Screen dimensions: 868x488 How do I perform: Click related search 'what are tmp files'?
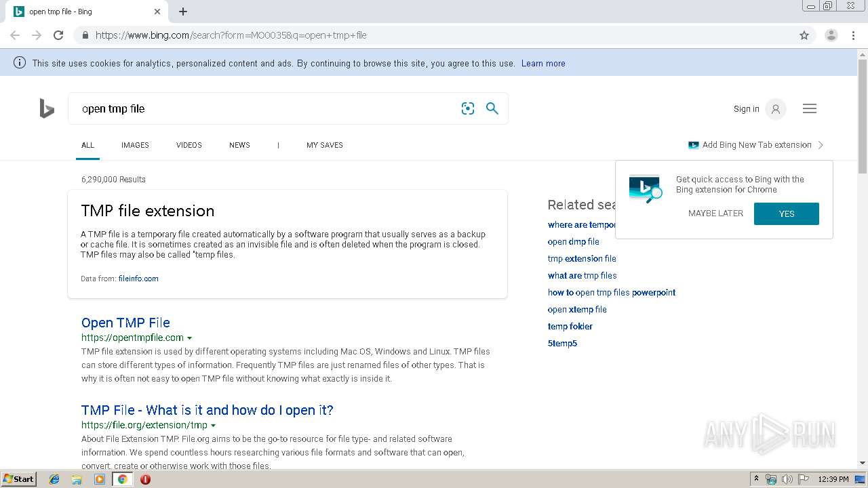tap(583, 276)
